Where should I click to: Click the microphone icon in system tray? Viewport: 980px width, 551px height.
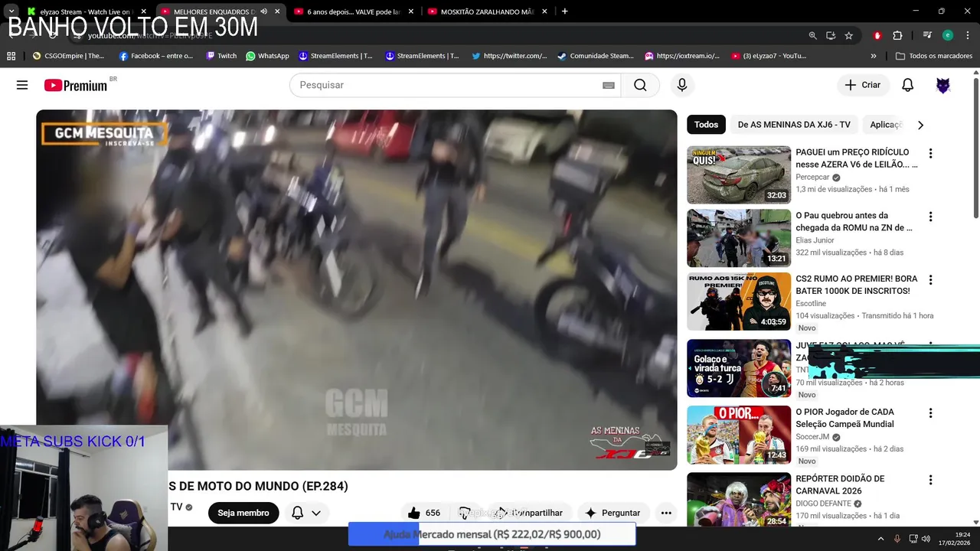[897, 539]
